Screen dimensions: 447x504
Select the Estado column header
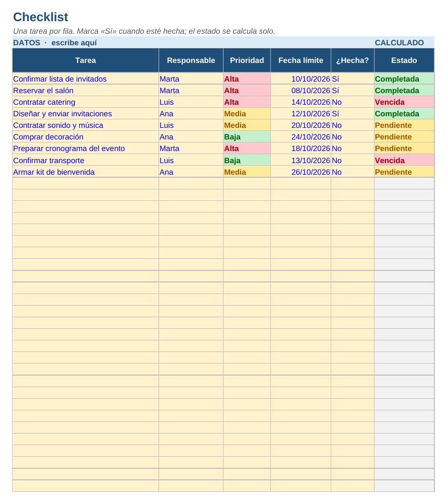click(x=404, y=60)
